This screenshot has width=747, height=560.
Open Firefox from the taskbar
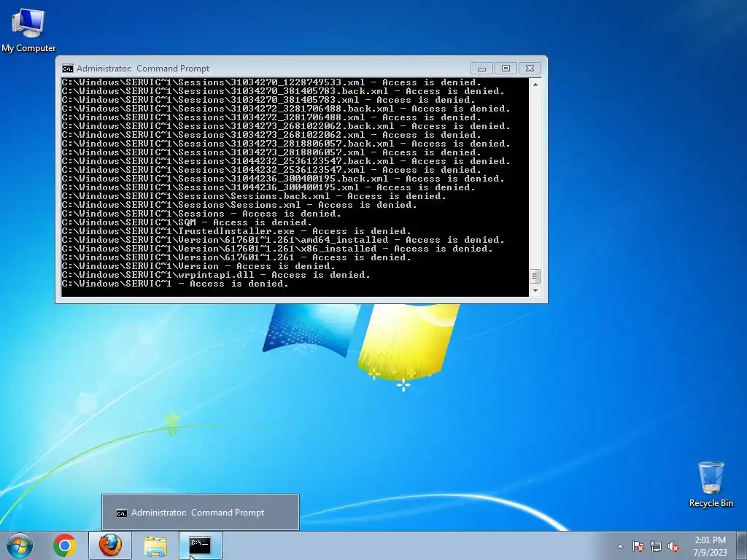(x=110, y=545)
